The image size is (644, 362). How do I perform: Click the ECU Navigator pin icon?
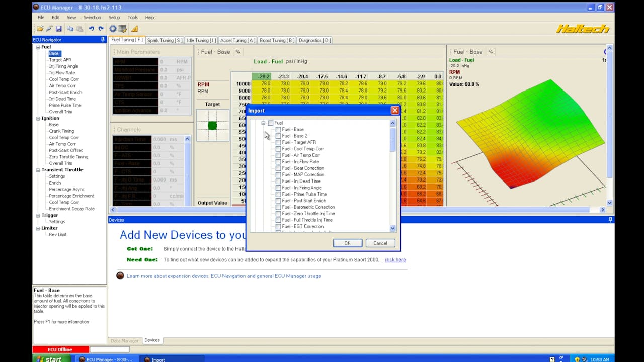103,40
